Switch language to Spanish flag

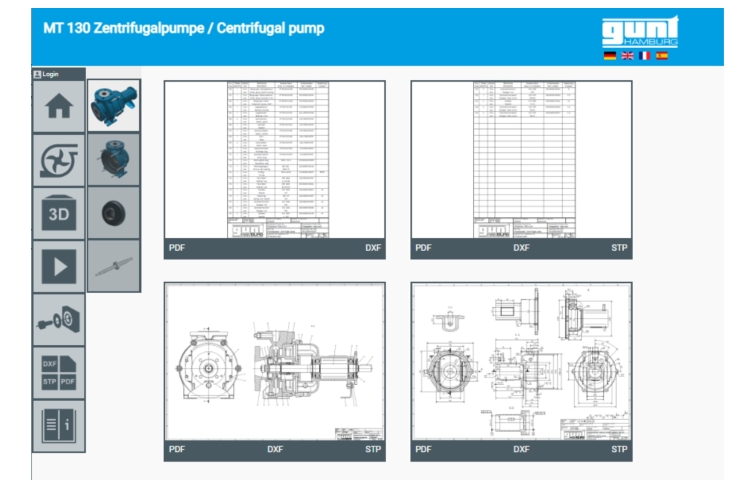point(662,56)
